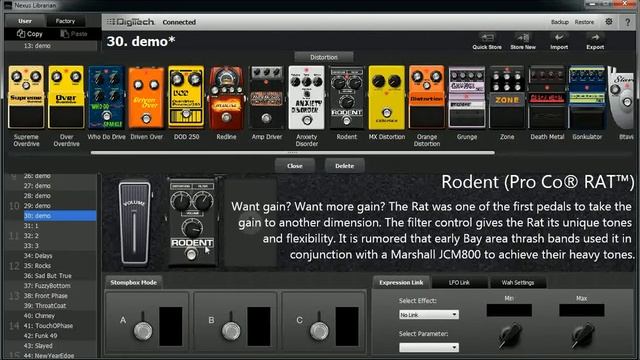
Task: Select the Volume pedal in chain
Action: tap(134, 223)
